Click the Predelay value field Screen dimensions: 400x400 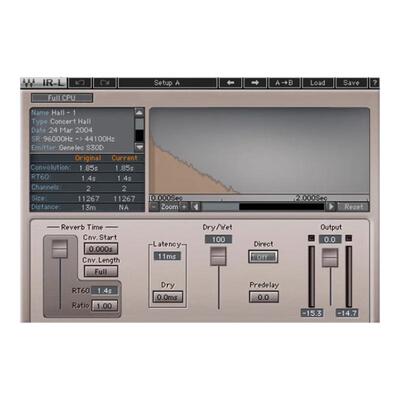263,297
